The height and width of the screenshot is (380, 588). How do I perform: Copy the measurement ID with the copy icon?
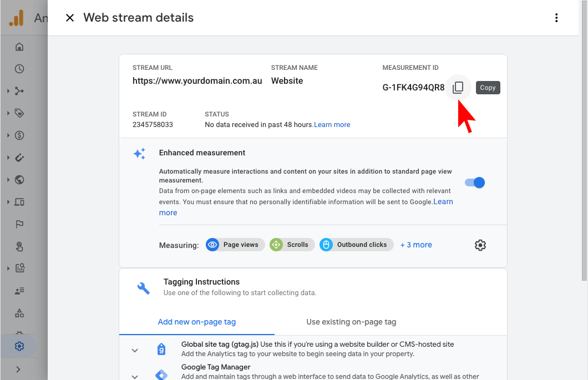(458, 88)
